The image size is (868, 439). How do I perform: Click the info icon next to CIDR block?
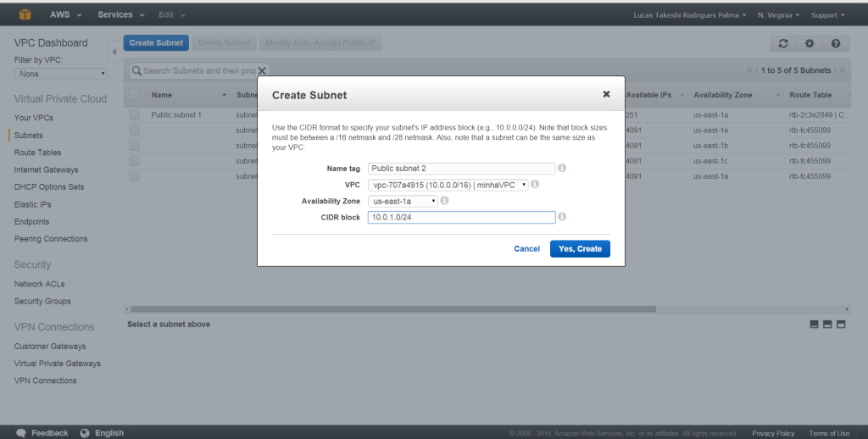(x=562, y=217)
